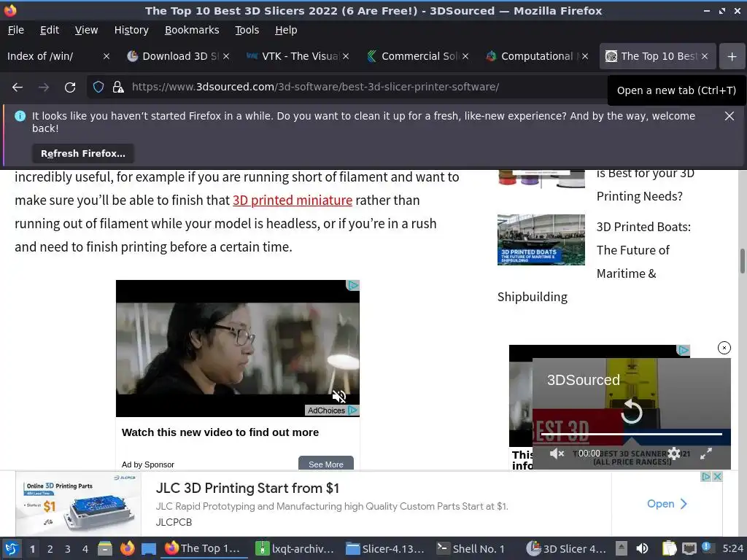Viewport: 747px width, 560px height.
Task: Switch to virtual desktop 2
Action: (x=50, y=549)
